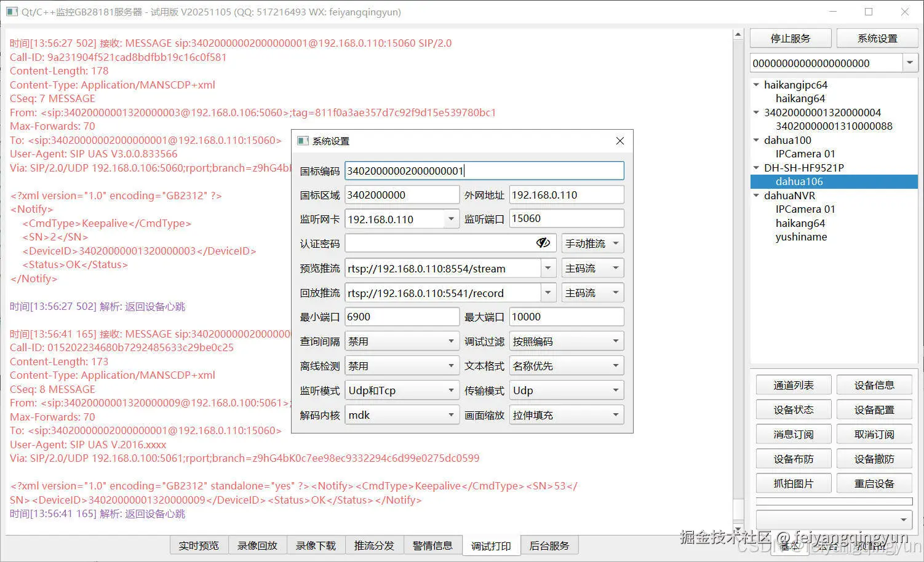
Task: Open the 预览推流 address dropdown arrow
Action: point(548,268)
